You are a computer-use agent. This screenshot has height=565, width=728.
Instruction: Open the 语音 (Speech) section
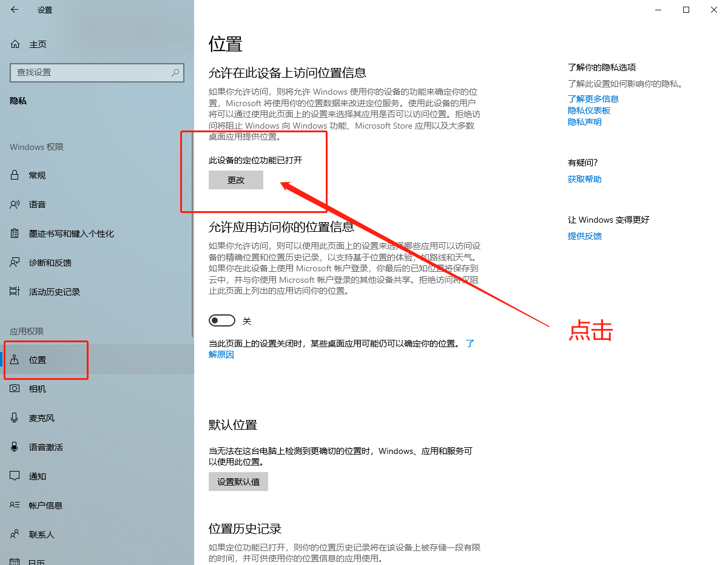pyautogui.click(x=15, y=204)
